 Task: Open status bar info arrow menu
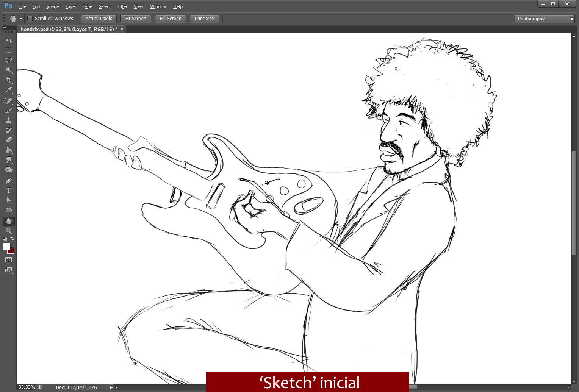click(111, 387)
